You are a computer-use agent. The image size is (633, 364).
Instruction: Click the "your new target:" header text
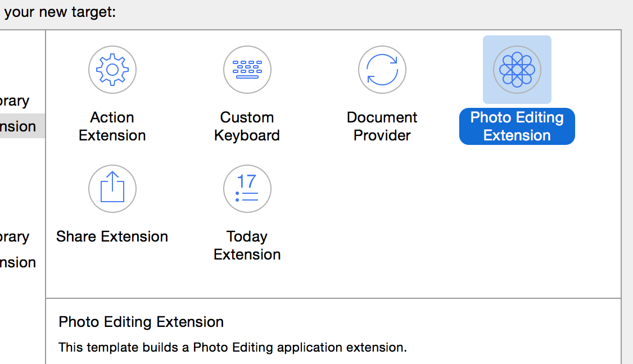60,11
